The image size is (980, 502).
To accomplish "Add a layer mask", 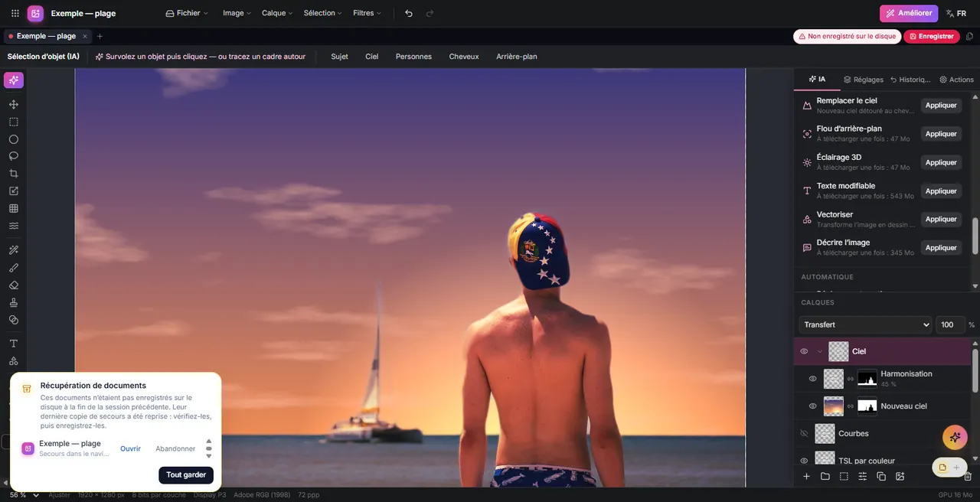I will [844, 476].
